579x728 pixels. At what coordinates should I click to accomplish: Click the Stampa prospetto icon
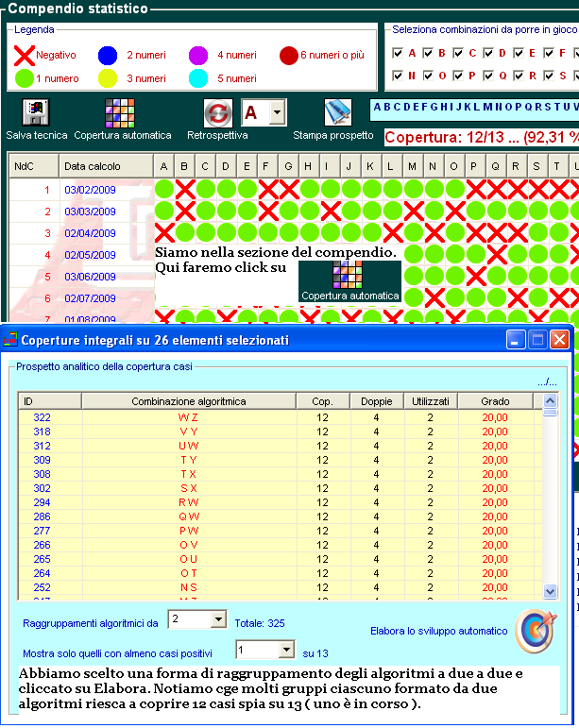(337, 112)
